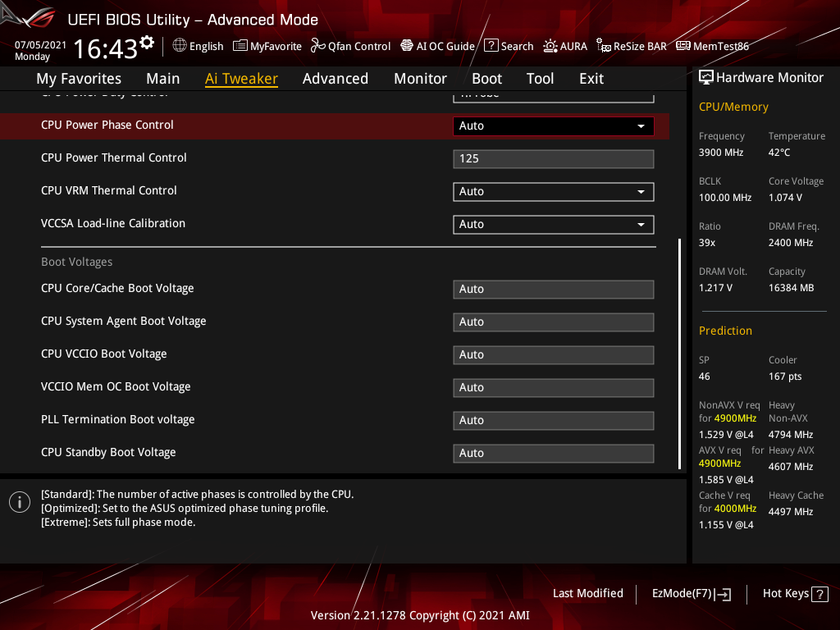Click the 167 pts cooler score

[x=785, y=377]
